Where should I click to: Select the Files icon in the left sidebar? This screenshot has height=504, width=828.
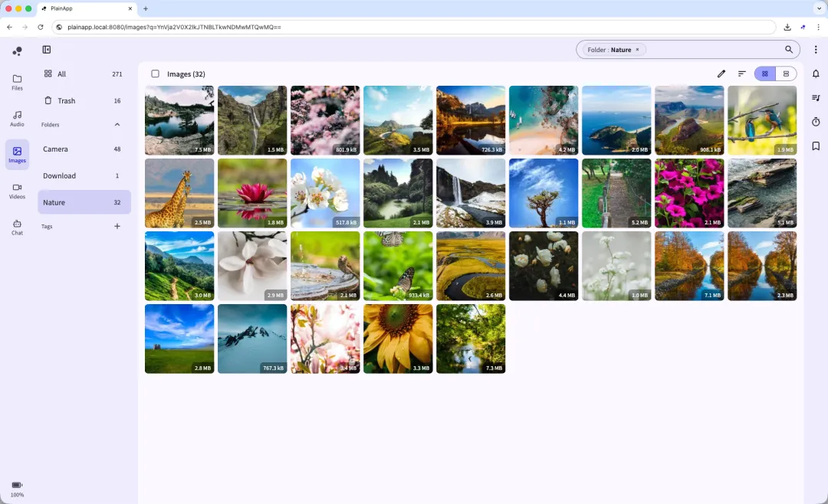17,78
